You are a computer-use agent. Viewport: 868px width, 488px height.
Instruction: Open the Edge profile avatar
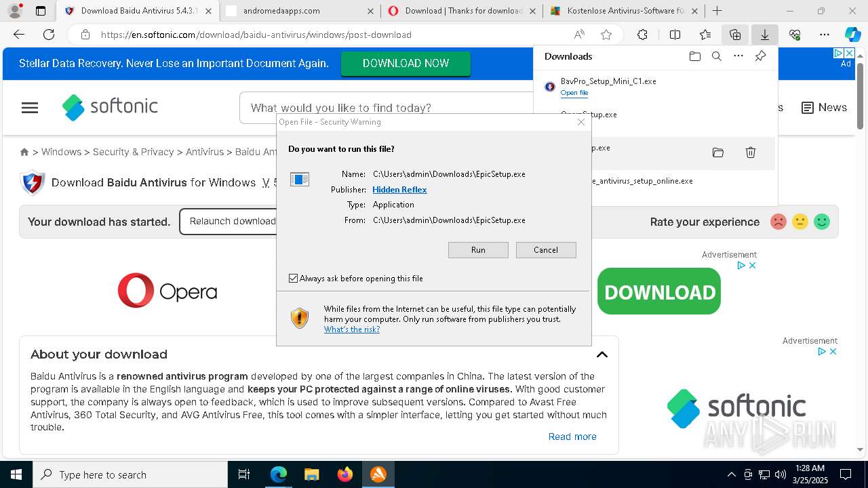point(14,11)
